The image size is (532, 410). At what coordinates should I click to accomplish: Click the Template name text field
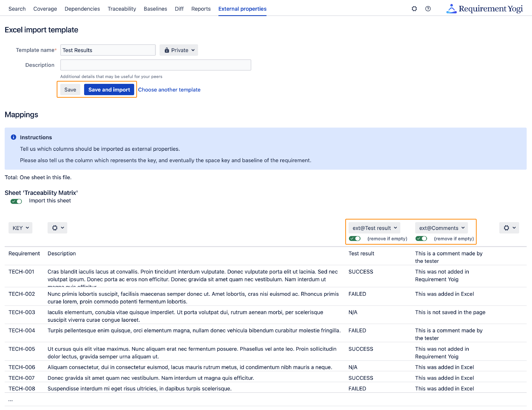(x=108, y=50)
